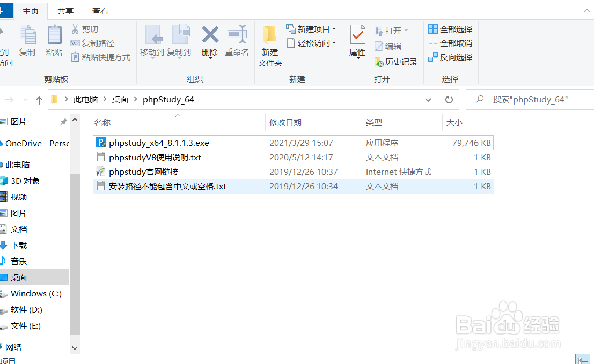
Task: Click the phpstudy官网链接 shortcut icon
Action: pyautogui.click(x=100, y=172)
